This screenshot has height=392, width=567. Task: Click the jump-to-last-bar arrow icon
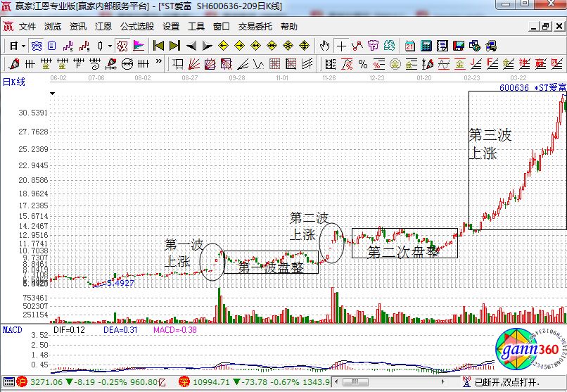coord(174,46)
